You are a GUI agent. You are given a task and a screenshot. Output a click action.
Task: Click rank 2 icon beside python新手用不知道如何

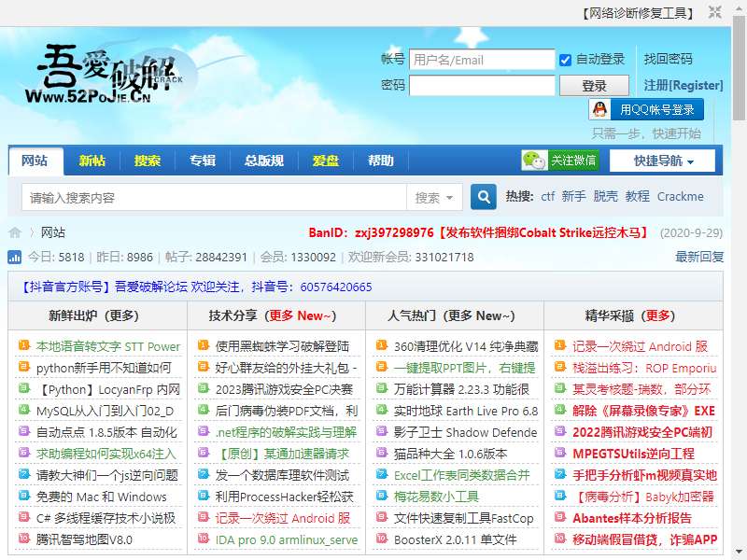click(x=24, y=366)
